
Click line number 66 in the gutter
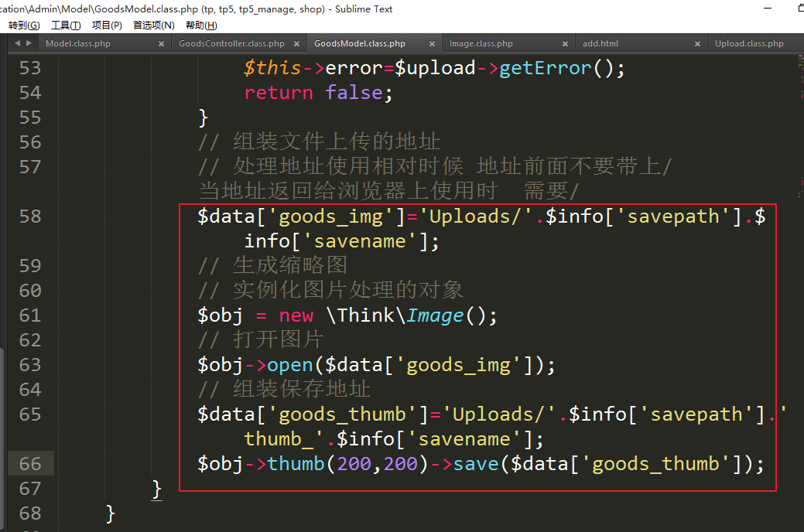(29, 464)
